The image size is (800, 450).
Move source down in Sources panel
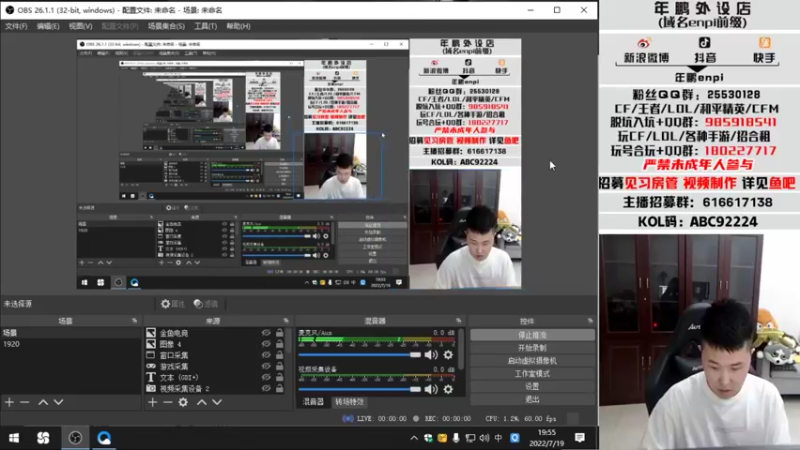[x=217, y=402]
